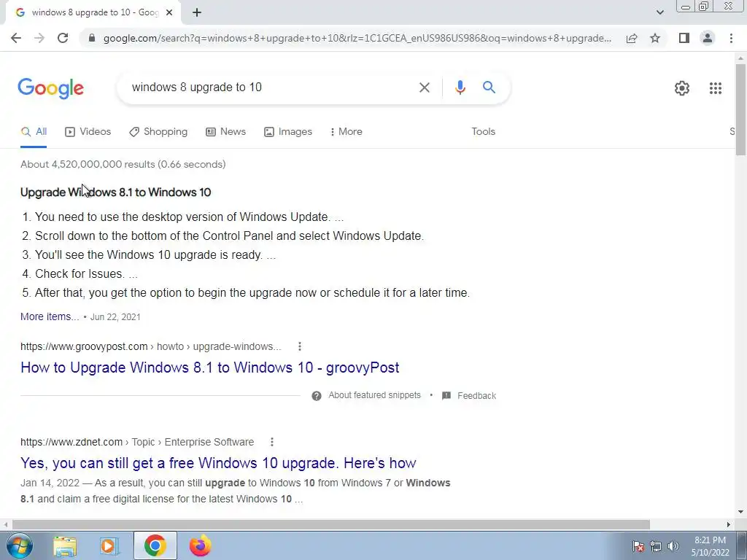
Task: Click the share page icon in address bar
Action: pos(632,38)
